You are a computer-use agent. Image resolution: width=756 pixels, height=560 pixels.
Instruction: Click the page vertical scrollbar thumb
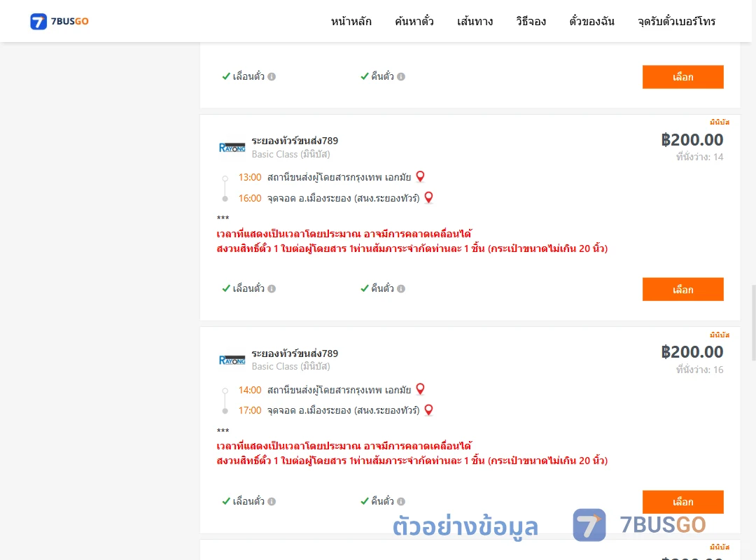[754, 323]
